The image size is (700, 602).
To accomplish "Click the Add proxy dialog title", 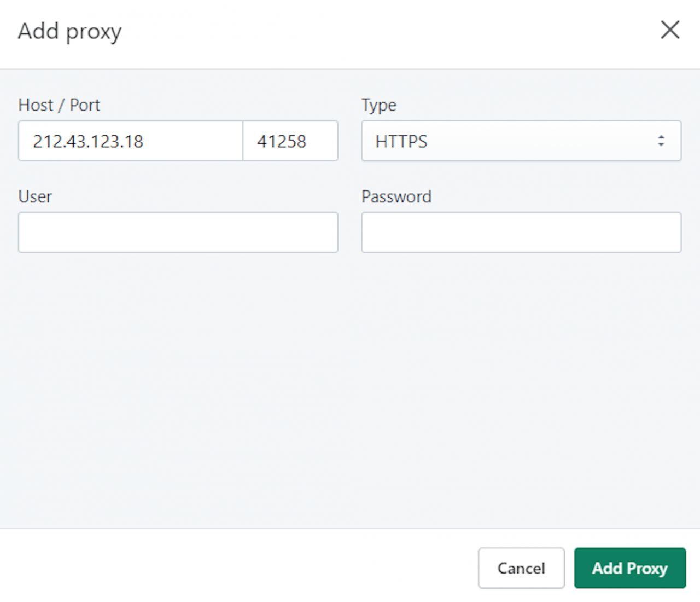I will pos(69,31).
